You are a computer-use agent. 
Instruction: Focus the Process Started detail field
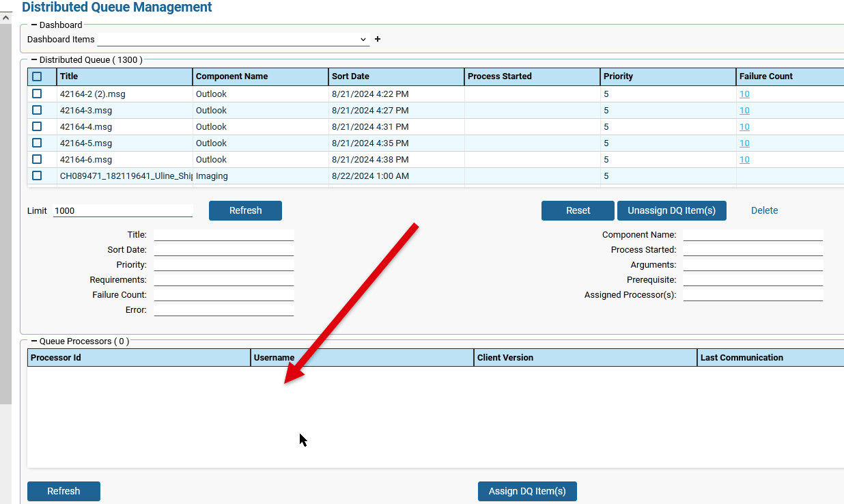coord(753,249)
